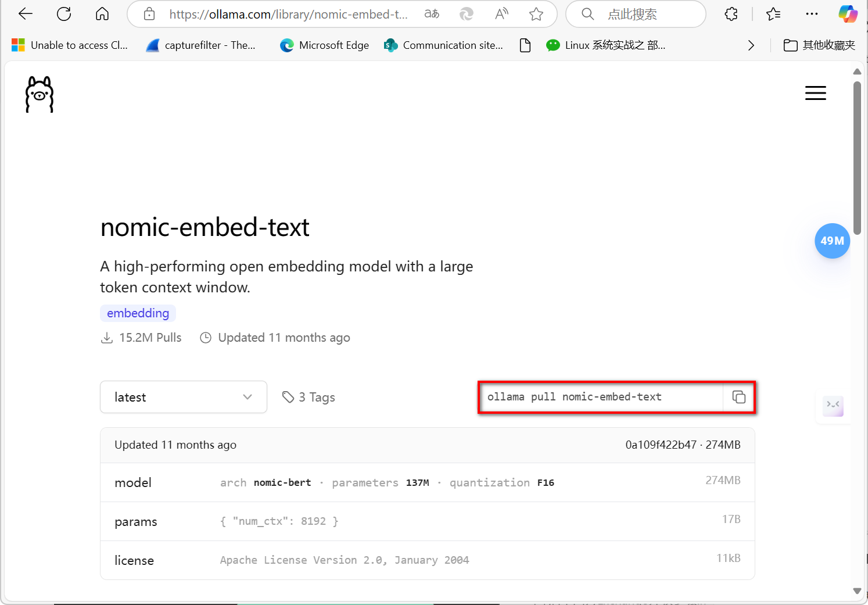Screen dimensions: 868x605
Task: Click the blue 49M floating badge
Action: 832,241
